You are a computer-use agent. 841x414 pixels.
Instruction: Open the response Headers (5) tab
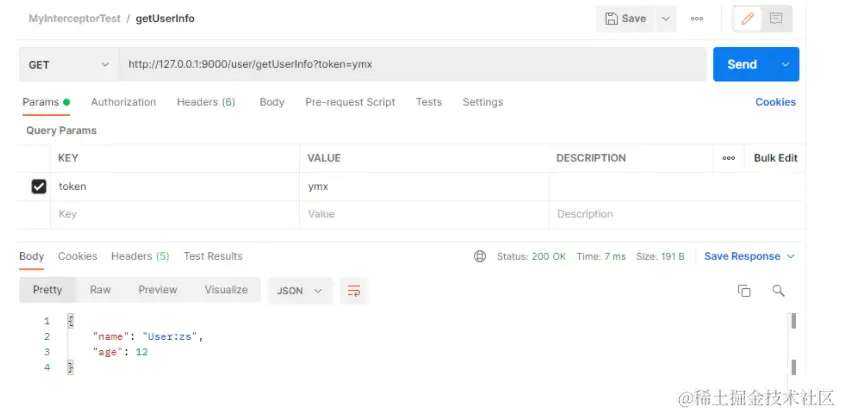140,256
